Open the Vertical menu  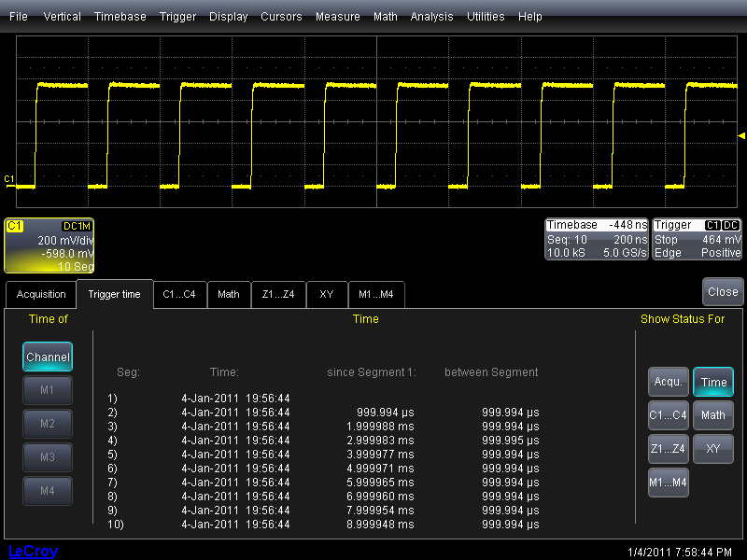(x=63, y=17)
